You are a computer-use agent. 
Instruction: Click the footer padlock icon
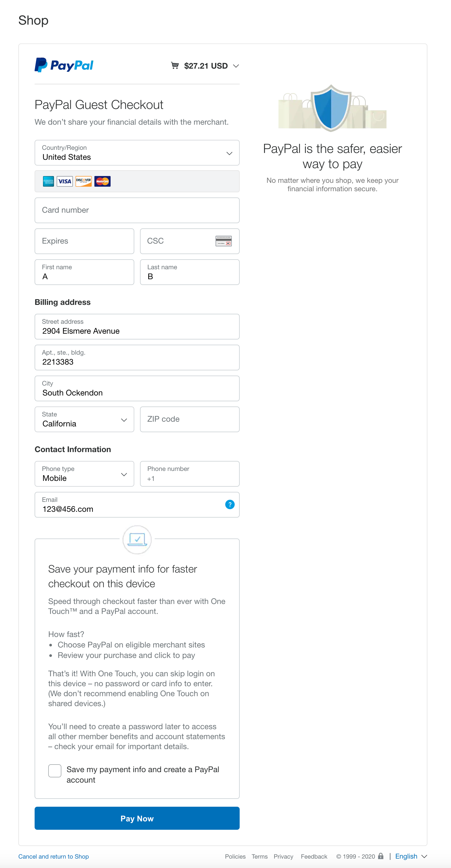pyautogui.click(x=381, y=856)
